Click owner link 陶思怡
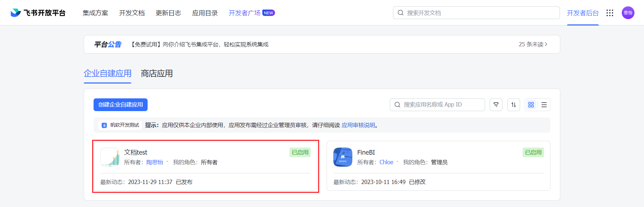The height and width of the screenshot is (207, 644). [155, 162]
